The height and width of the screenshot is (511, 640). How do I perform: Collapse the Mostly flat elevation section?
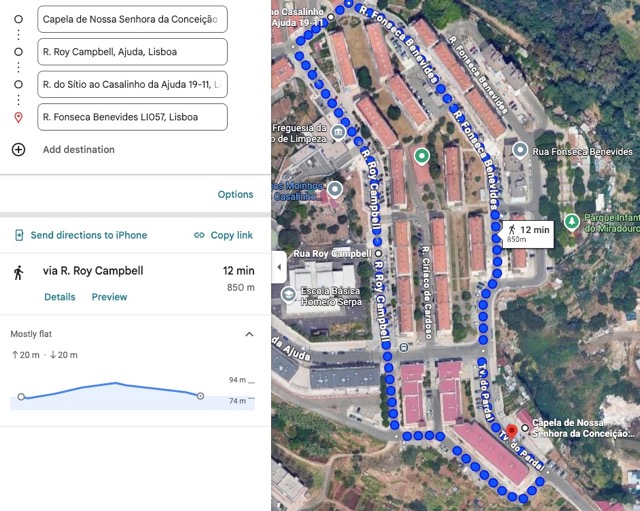(249, 334)
